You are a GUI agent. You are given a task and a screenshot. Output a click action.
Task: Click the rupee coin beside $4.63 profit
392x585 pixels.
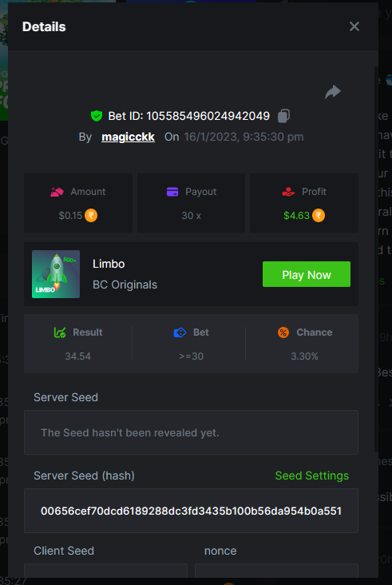coord(319,216)
